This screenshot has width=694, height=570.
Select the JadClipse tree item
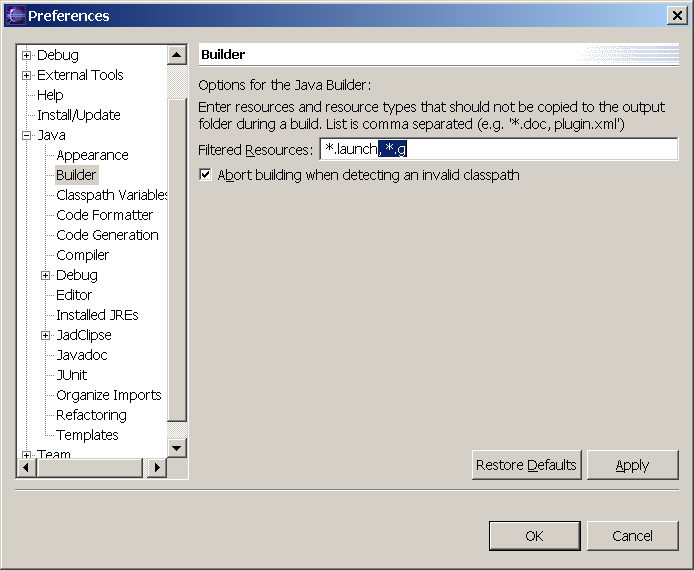click(84, 335)
